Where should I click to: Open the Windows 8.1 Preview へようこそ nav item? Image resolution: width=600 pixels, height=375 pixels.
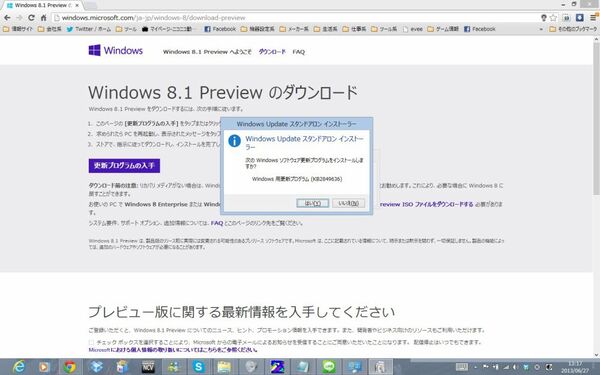(207, 52)
